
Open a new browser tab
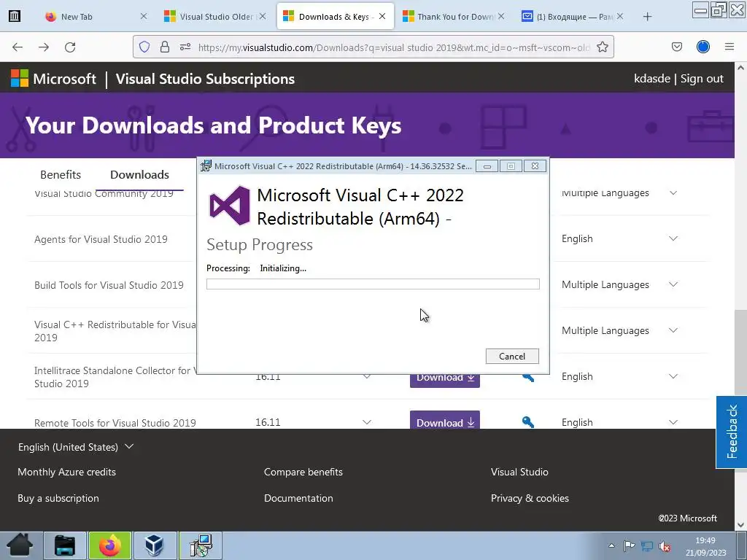[x=647, y=17]
